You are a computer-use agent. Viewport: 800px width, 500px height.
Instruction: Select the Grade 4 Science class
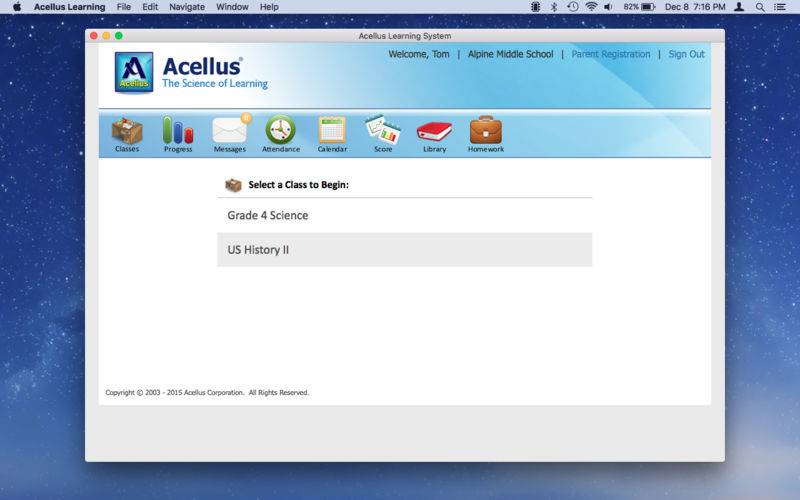click(x=405, y=215)
